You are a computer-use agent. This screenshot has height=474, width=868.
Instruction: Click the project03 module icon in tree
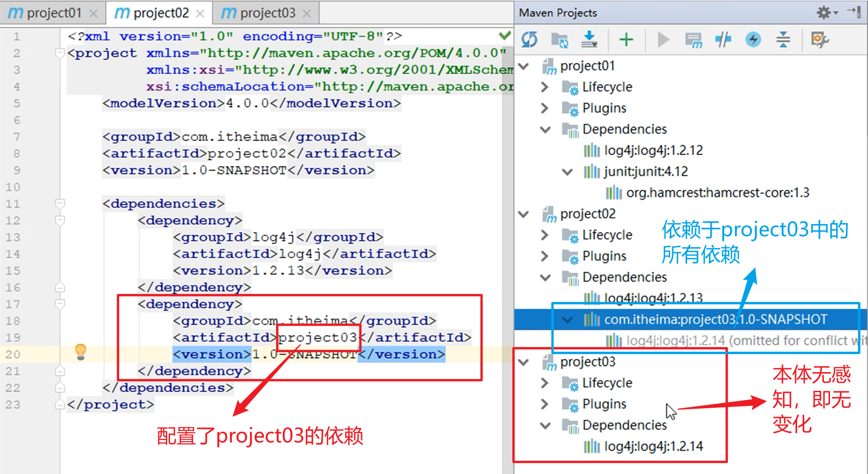(x=549, y=363)
